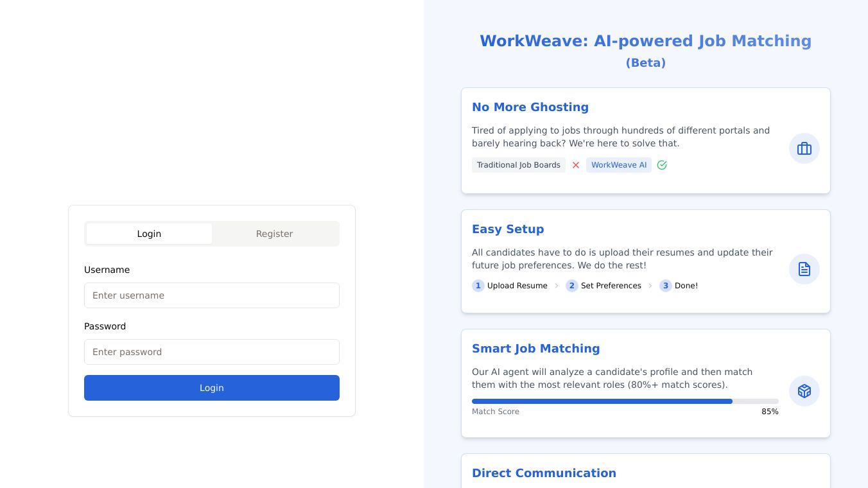The width and height of the screenshot is (868, 488).
Task: Click the 85% match score value
Action: click(770, 412)
